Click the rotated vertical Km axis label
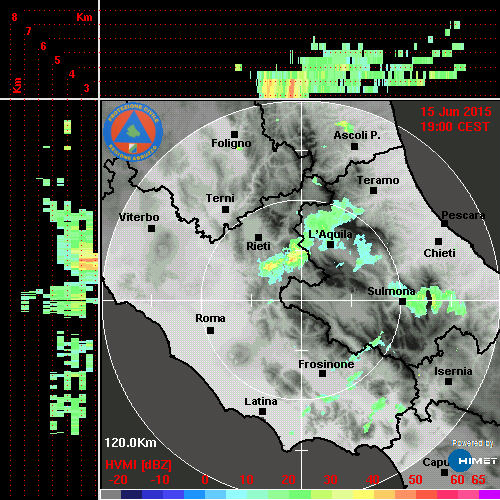 point(17,85)
